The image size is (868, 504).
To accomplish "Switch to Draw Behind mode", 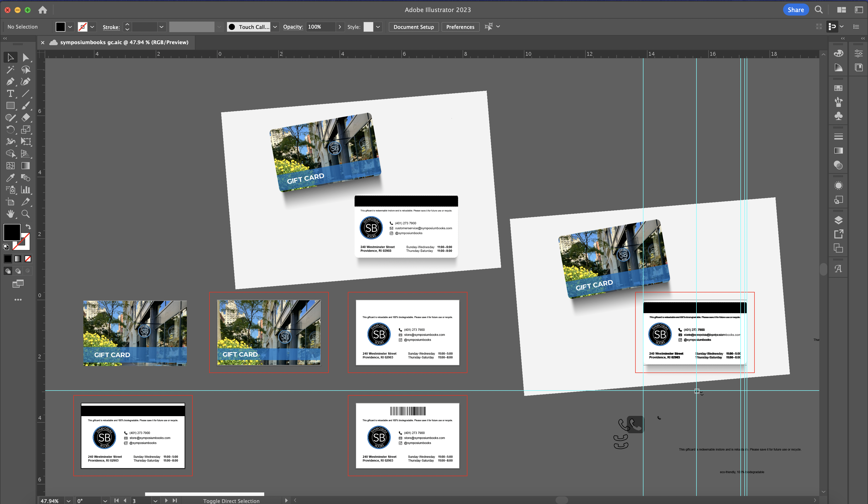I will (x=18, y=271).
